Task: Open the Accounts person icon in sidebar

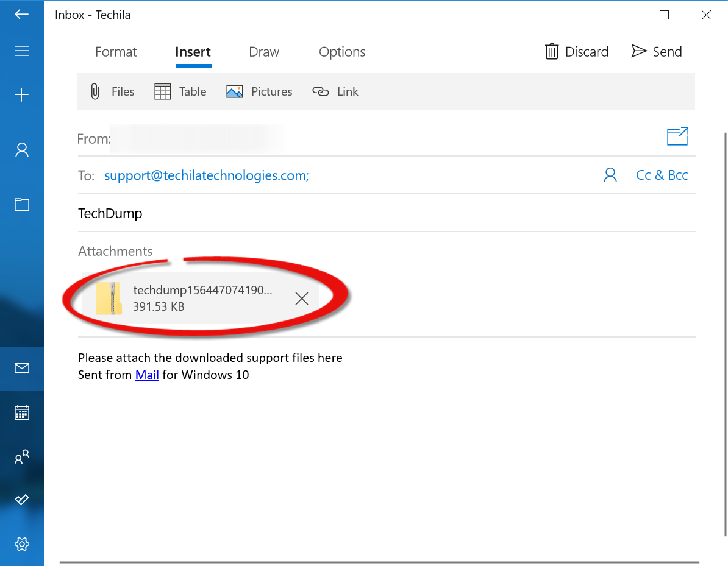Action: click(x=22, y=150)
